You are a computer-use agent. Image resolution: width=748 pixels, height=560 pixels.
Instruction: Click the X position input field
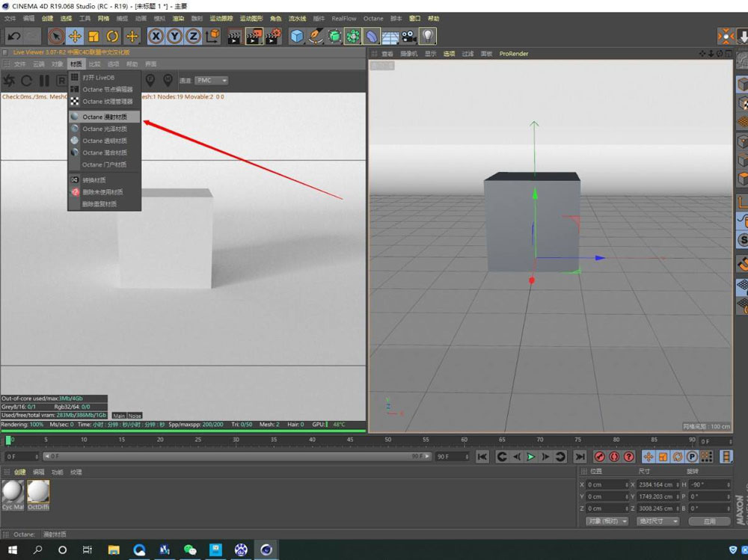click(607, 484)
